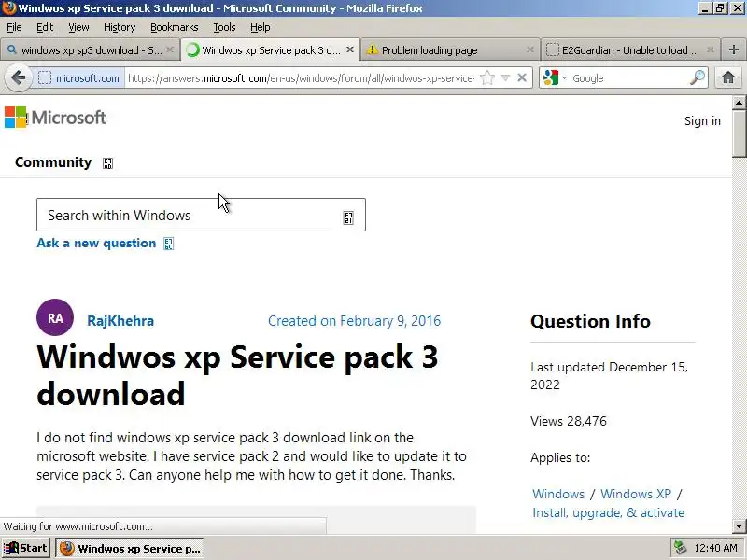Open the History menu
The width and height of the screenshot is (747, 560).
pos(120,27)
